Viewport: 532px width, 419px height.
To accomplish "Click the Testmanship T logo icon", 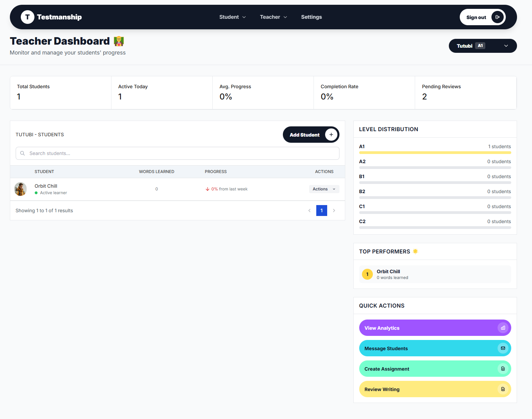I will pos(27,17).
